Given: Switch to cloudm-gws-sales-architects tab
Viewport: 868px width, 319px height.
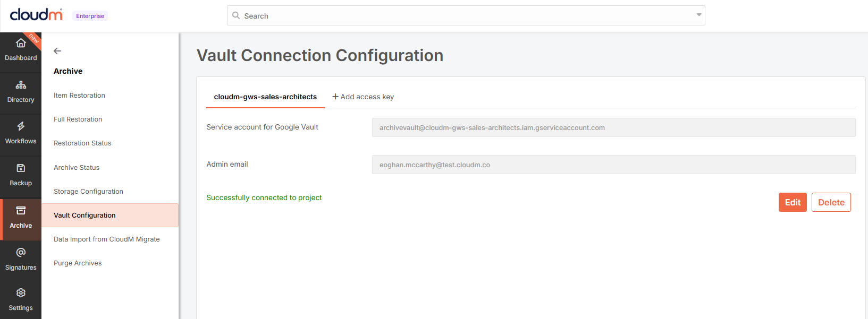Looking at the screenshot, I should click(265, 97).
